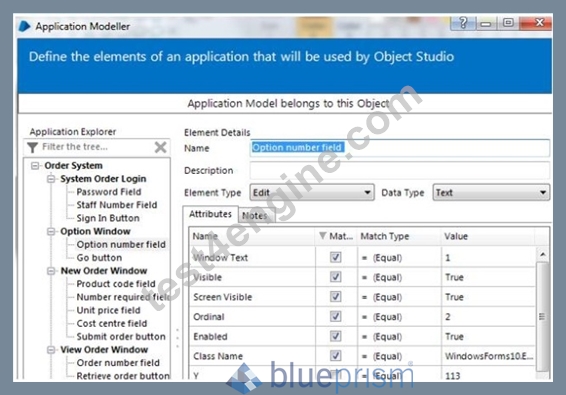Click the Match column filter funnel icon
This screenshot has width=566, height=395.
323,236
